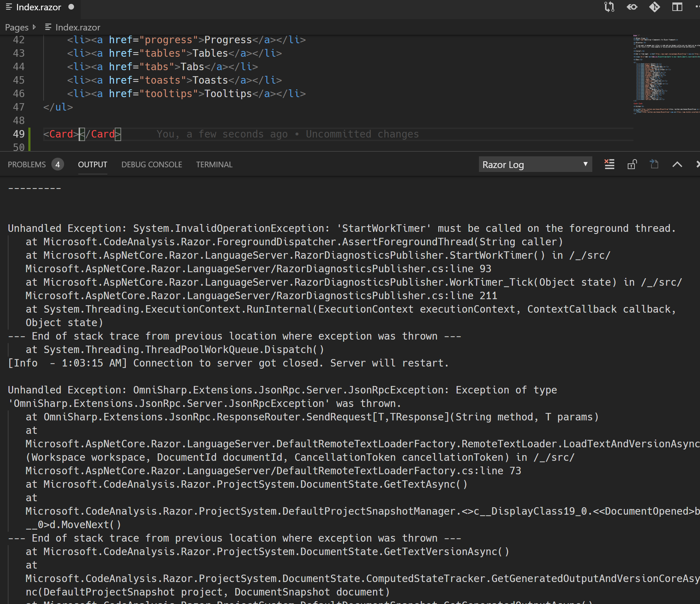The height and width of the screenshot is (604, 700).
Task: Place cursor on the Card element at line 49
Action: [x=62, y=134]
